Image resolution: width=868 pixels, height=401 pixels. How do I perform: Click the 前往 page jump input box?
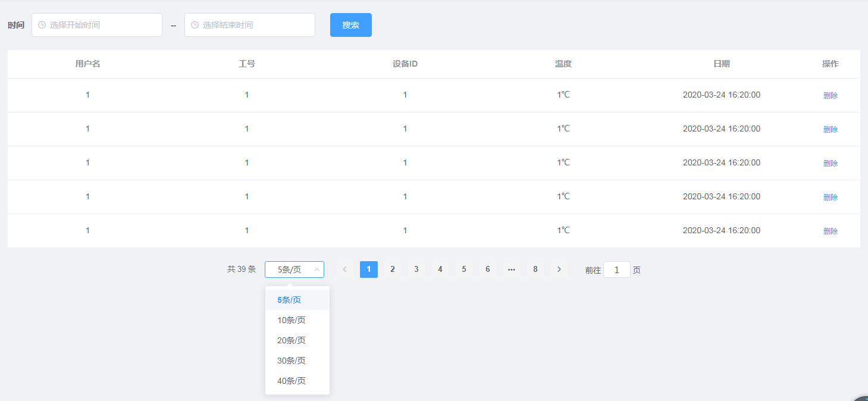(x=616, y=270)
